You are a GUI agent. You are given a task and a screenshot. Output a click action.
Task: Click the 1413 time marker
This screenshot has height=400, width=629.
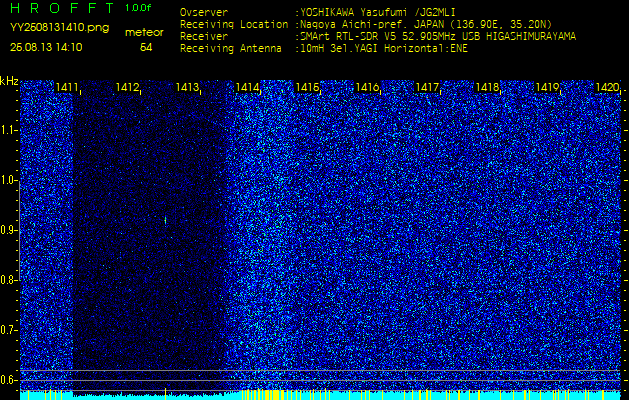tap(187, 87)
